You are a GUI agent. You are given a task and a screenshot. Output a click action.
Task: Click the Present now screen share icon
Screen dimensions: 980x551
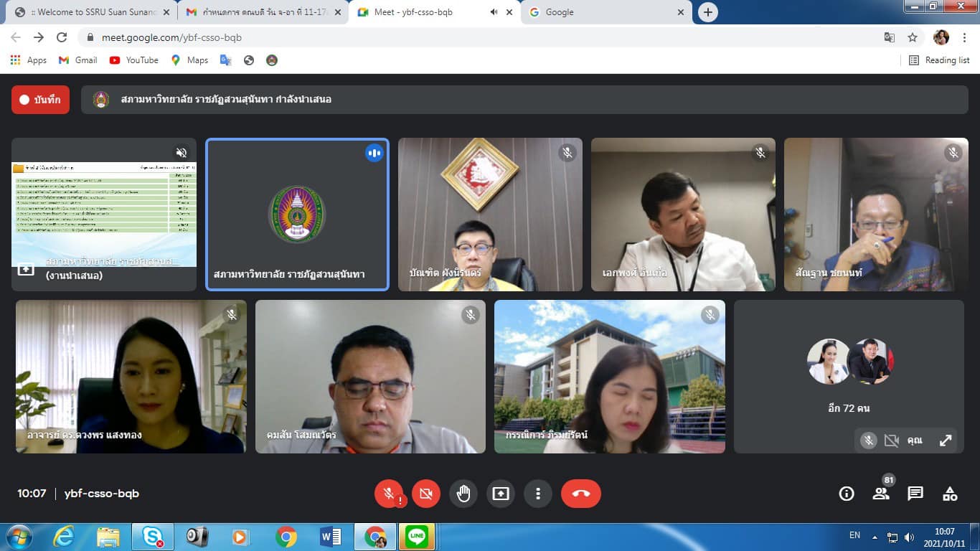coord(500,494)
